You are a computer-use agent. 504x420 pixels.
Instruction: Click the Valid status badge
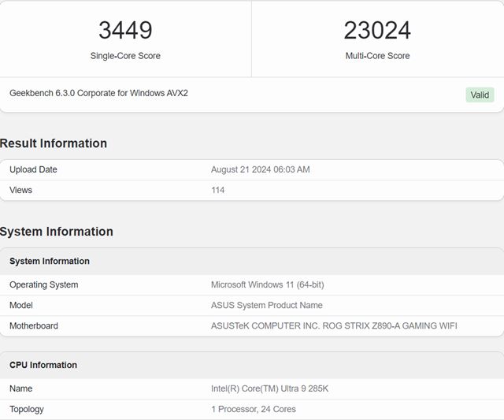480,95
